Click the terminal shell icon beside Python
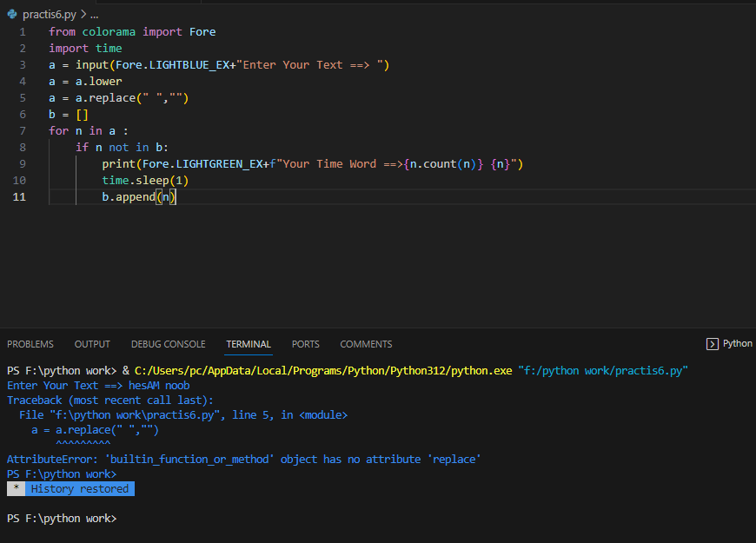 [x=713, y=344]
